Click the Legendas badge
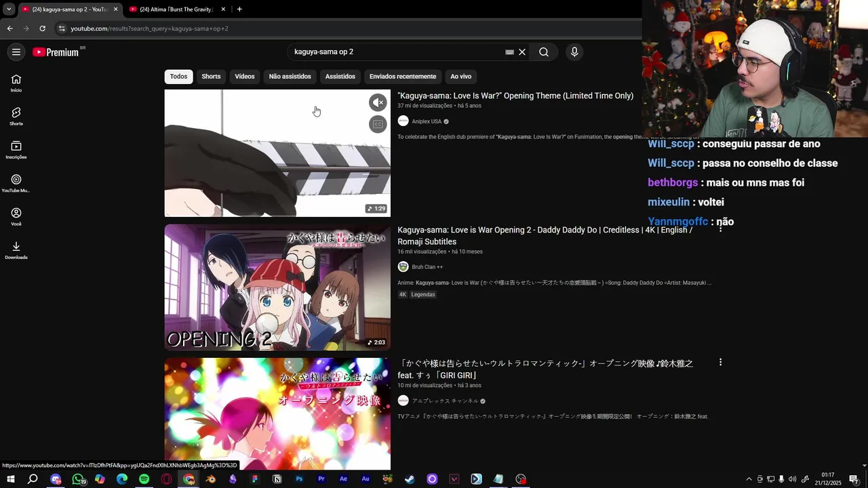Viewport: 868px width, 488px height. click(x=423, y=295)
